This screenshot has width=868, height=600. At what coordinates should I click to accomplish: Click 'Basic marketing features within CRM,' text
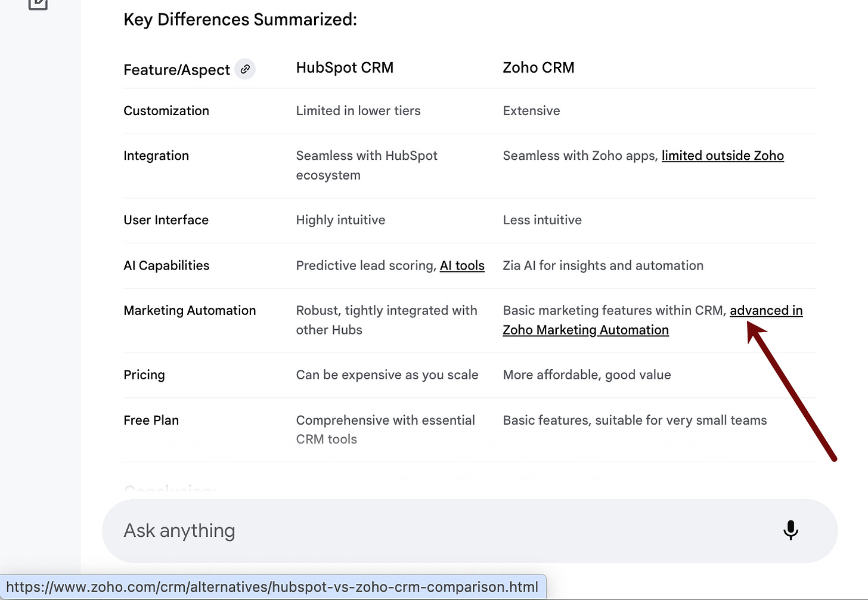coord(614,310)
